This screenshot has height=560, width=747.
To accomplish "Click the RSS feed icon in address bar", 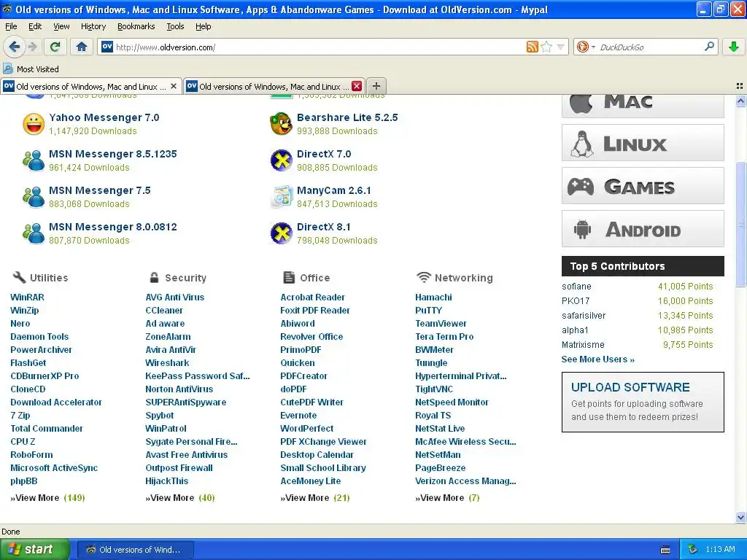I will point(532,47).
